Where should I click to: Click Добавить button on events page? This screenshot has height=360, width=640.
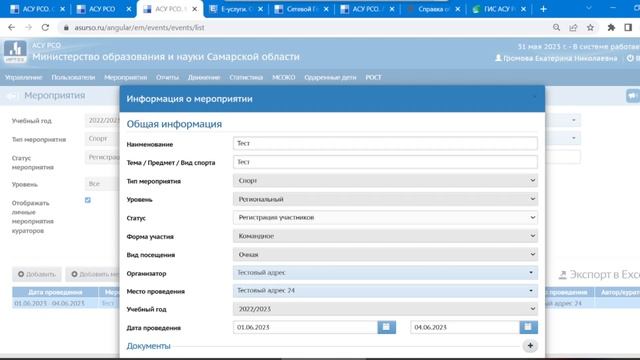coord(37,274)
